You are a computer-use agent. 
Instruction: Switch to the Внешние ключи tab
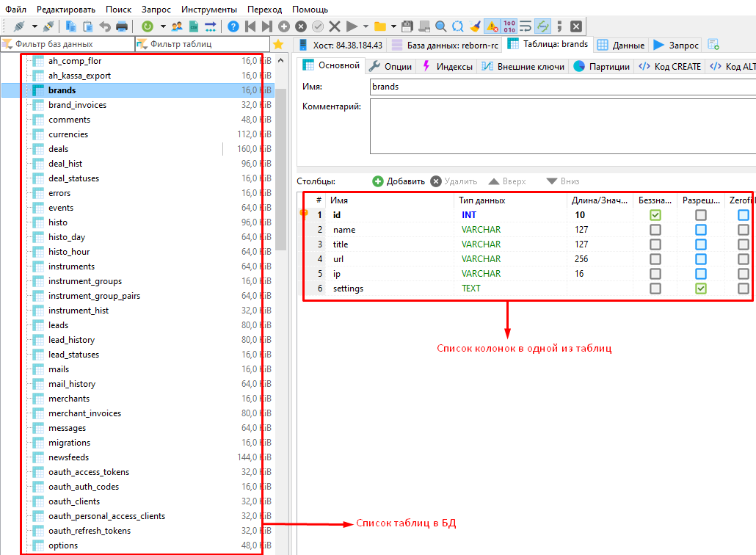coord(523,67)
